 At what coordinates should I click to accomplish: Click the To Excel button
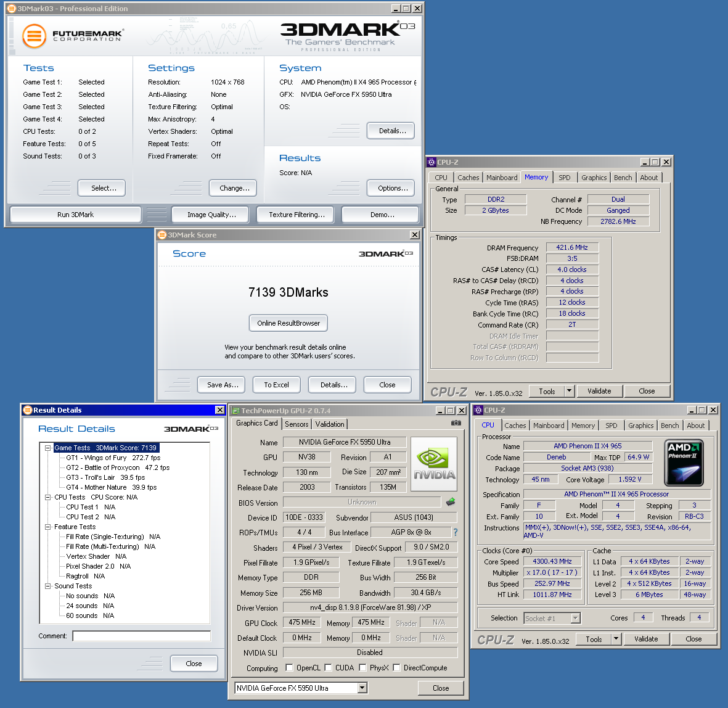(x=276, y=385)
